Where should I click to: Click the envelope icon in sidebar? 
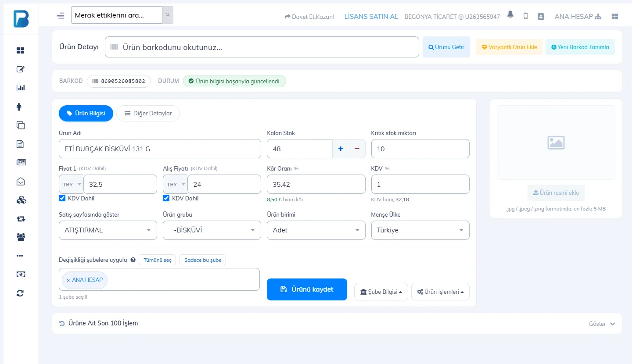20,181
